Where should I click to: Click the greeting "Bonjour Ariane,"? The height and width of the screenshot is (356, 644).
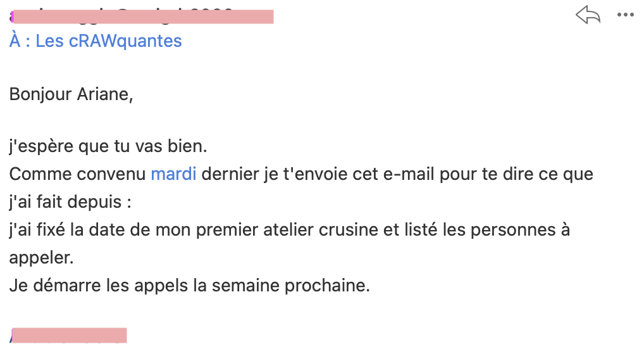tap(71, 94)
